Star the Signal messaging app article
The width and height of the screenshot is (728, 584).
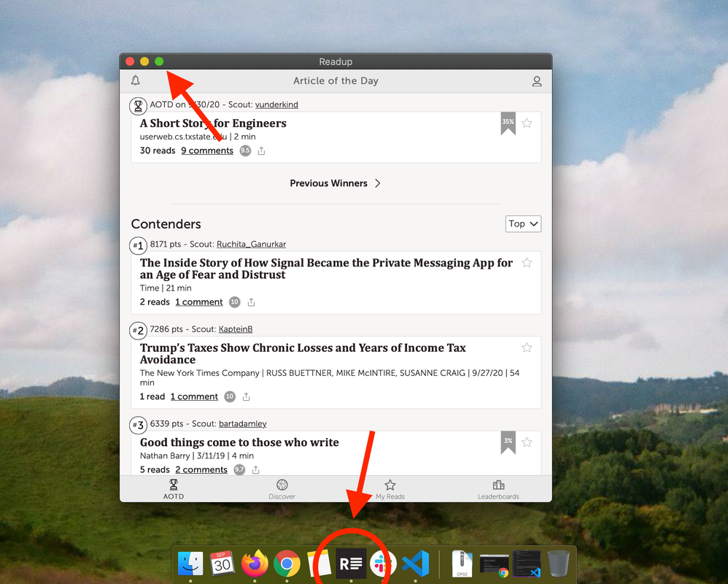[x=527, y=263]
